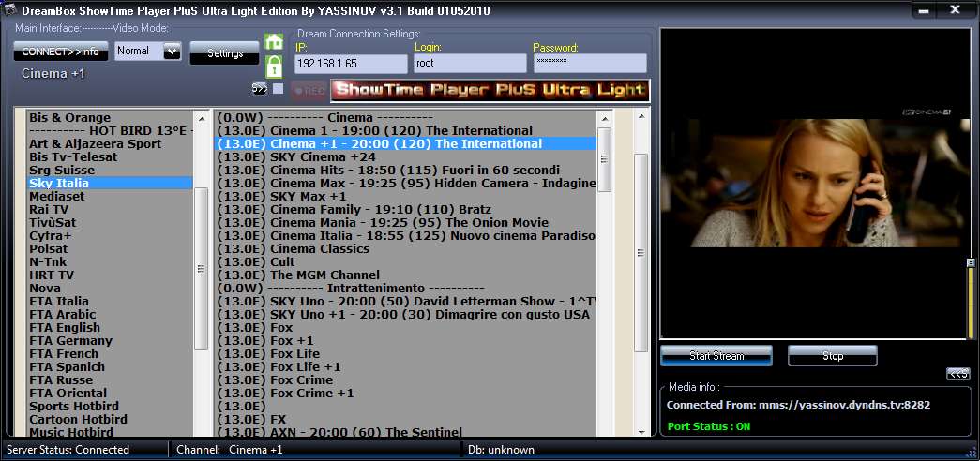Select TivùSat bouquet

[x=53, y=222]
